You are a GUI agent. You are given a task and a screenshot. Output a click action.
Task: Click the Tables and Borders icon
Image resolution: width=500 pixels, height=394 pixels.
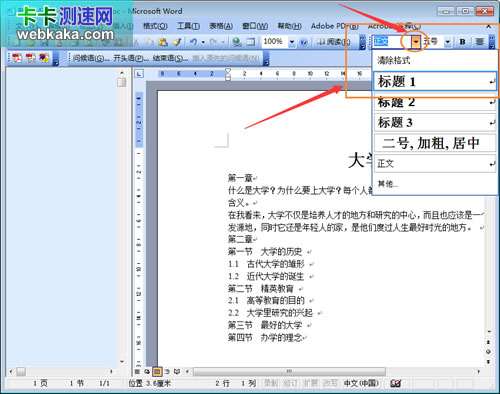click(x=251, y=42)
